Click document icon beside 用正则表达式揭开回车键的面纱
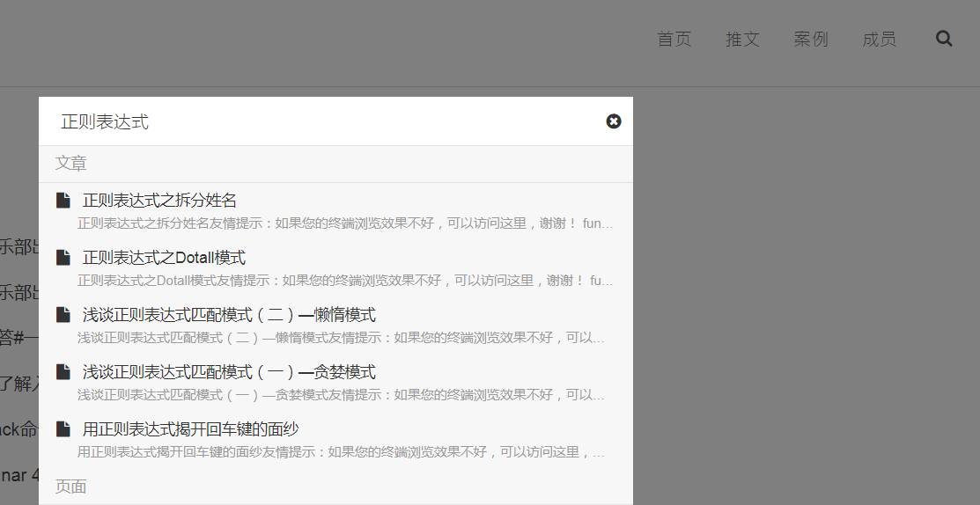This screenshot has height=505, width=980. (63, 428)
